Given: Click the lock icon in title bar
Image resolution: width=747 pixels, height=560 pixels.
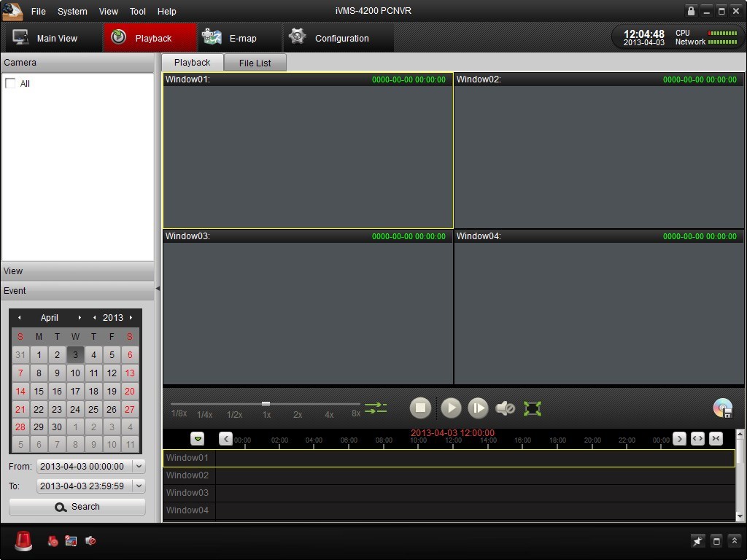Looking at the screenshot, I should click(x=691, y=11).
